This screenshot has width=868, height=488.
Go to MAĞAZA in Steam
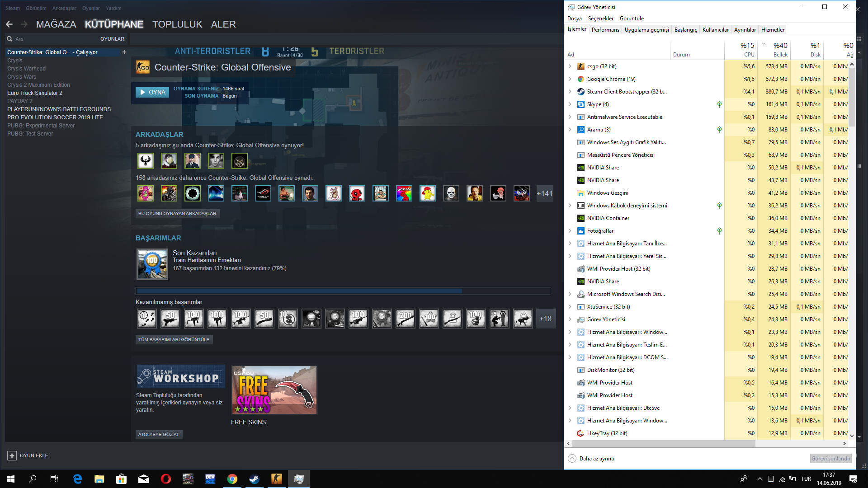[56, 24]
